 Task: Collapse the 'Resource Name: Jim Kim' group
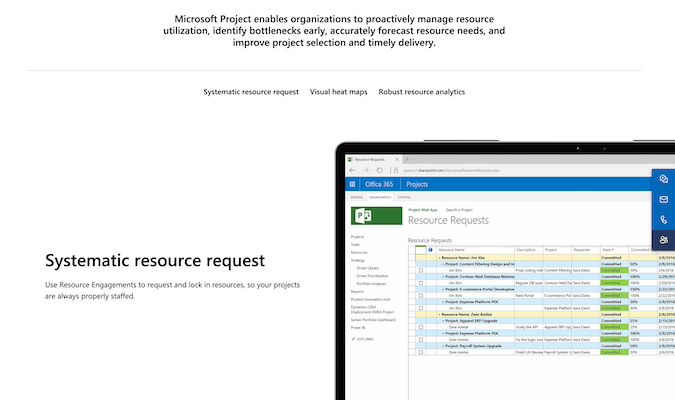(440, 258)
